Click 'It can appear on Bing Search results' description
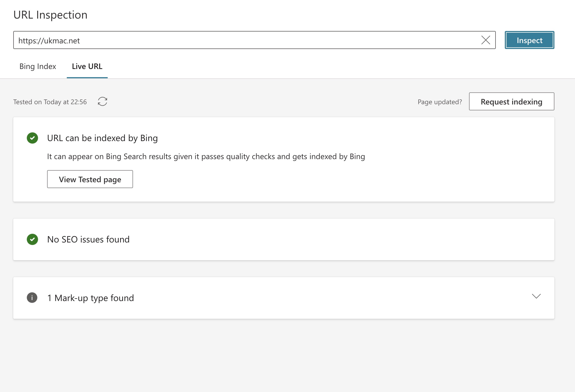Image resolution: width=575 pixels, height=392 pixels. (x=206, y=157)
